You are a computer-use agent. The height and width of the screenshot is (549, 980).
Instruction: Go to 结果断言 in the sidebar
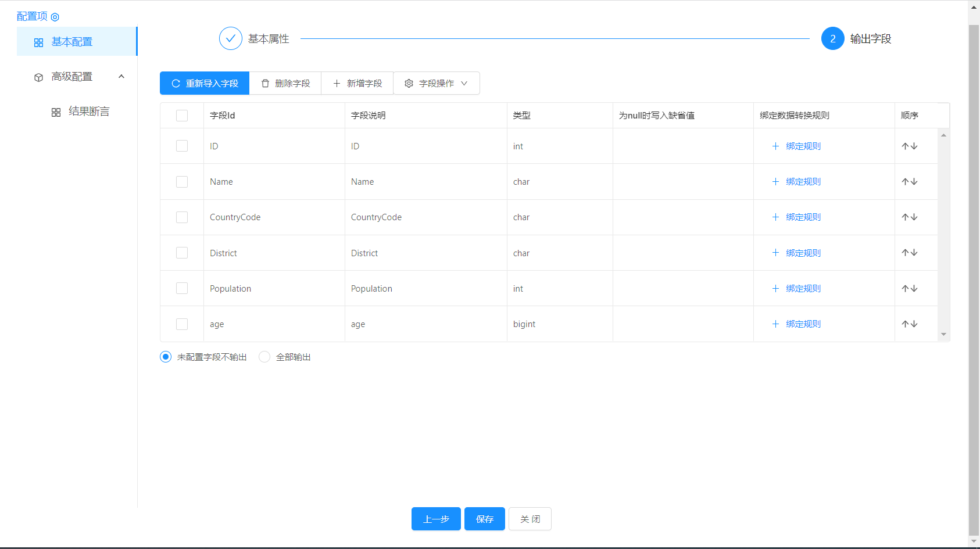(88, 112)
